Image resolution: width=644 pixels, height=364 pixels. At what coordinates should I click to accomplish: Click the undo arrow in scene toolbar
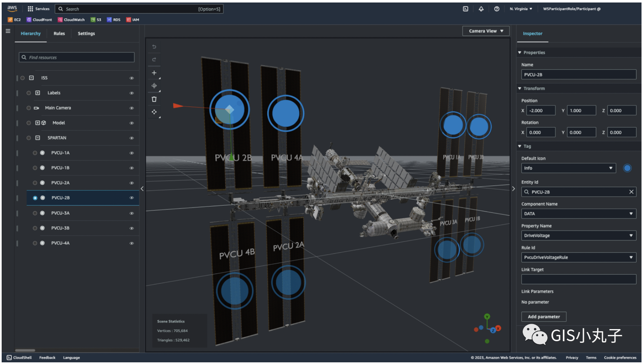tap(154, 47)
